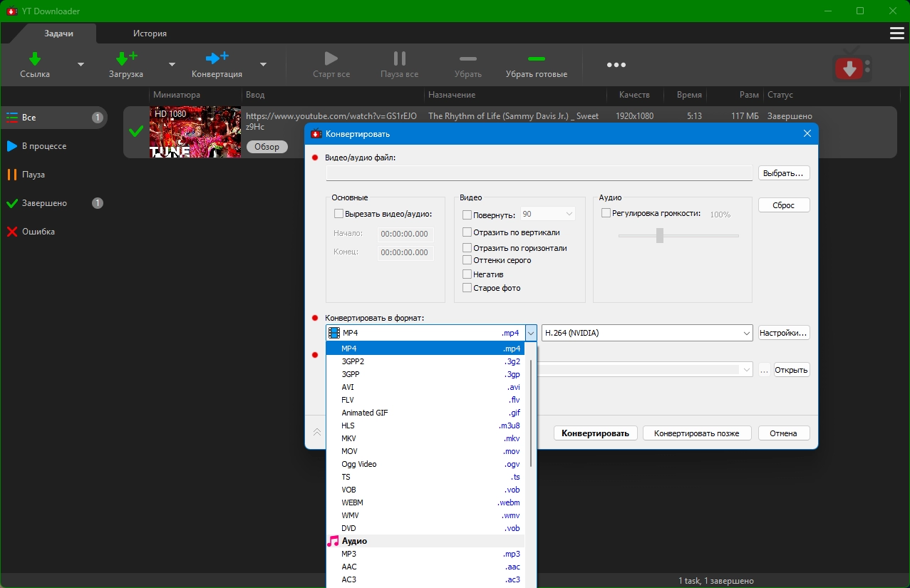Open the Конвертация toolbar icon
Viewport: 910px width, 588px height.
click(217, 58)
